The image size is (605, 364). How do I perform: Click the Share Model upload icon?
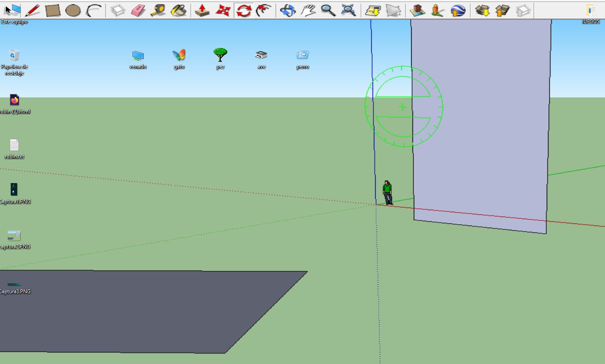(x=503, y=10)
